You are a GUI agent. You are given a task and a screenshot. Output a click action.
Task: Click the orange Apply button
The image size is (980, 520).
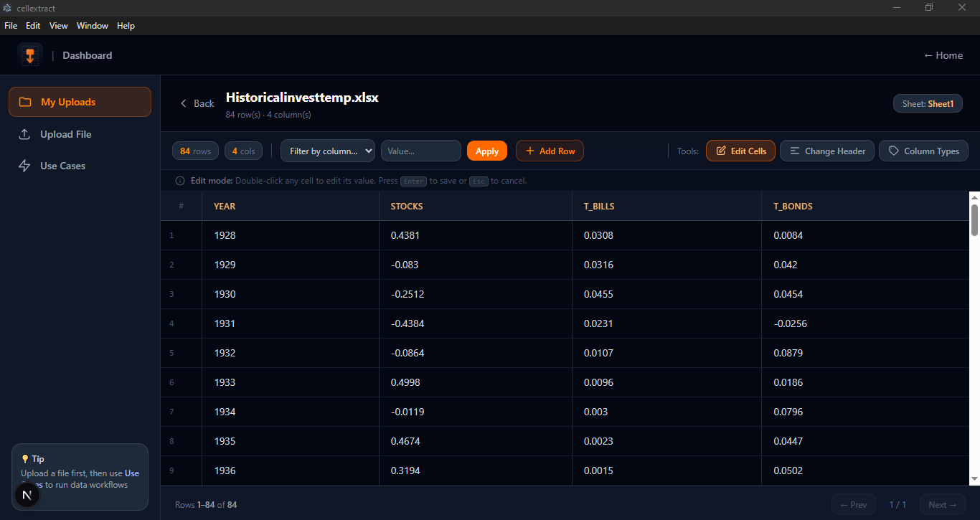coord(487,151)
